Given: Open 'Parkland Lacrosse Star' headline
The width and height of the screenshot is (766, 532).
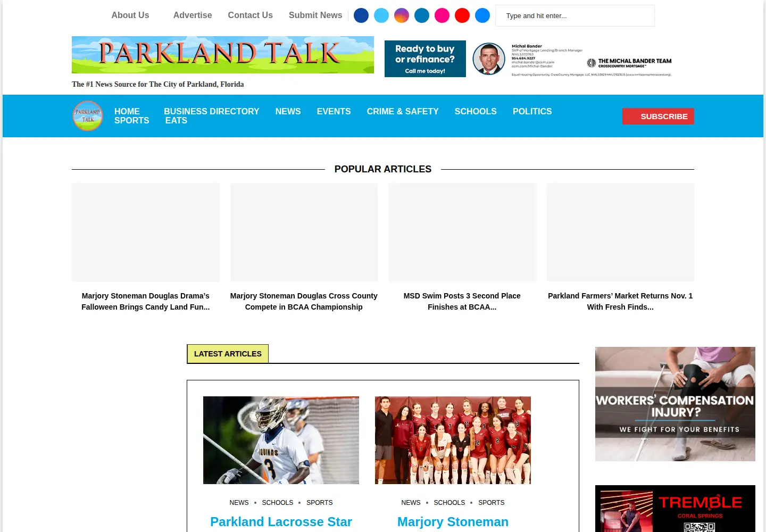Looking at the screenshot, I should (281, 522).
